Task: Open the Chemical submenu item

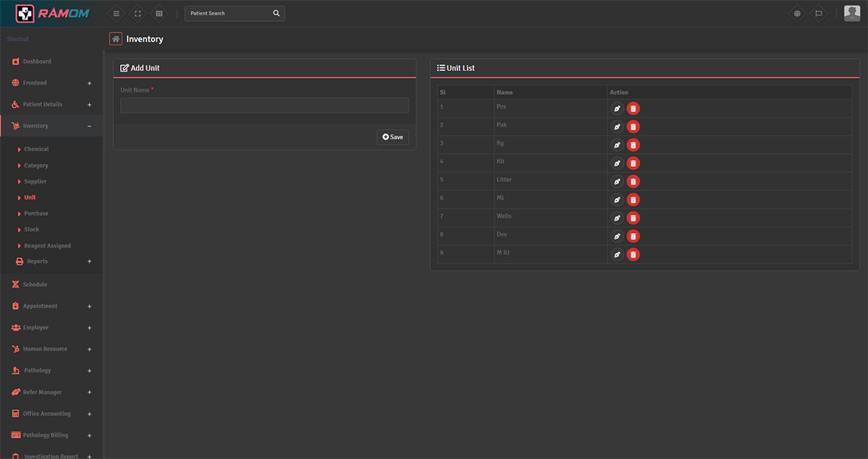Action: click(x=36, y=149)
